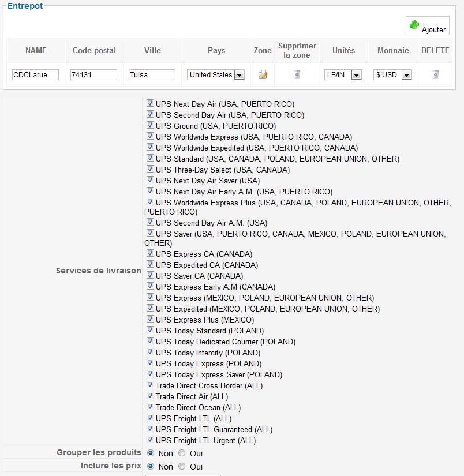Toggle UPS Express Early A.M (CANADA)
The width and height of the screenshot is (464, 476).
[150, 286]
